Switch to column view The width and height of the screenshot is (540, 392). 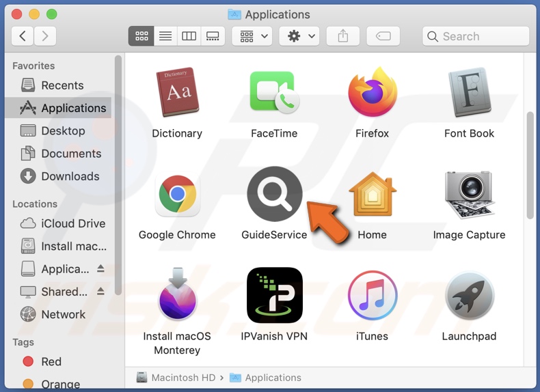(189, 36)
